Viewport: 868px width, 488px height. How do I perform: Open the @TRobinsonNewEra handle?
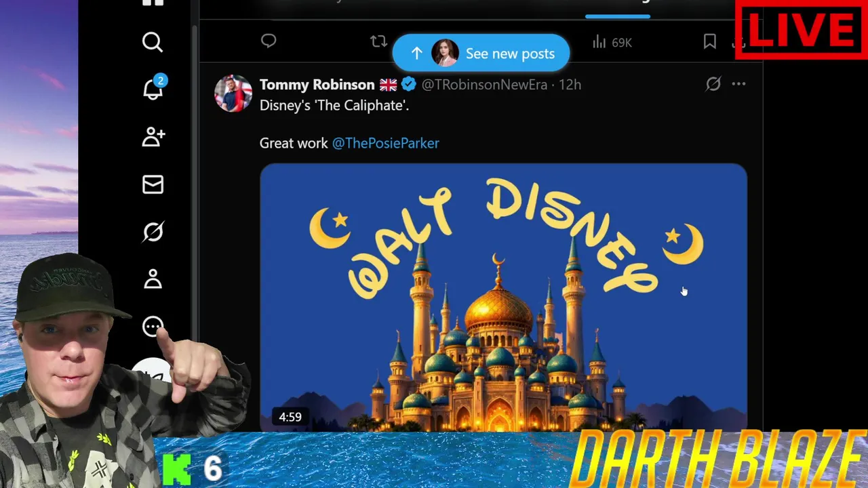484,85
